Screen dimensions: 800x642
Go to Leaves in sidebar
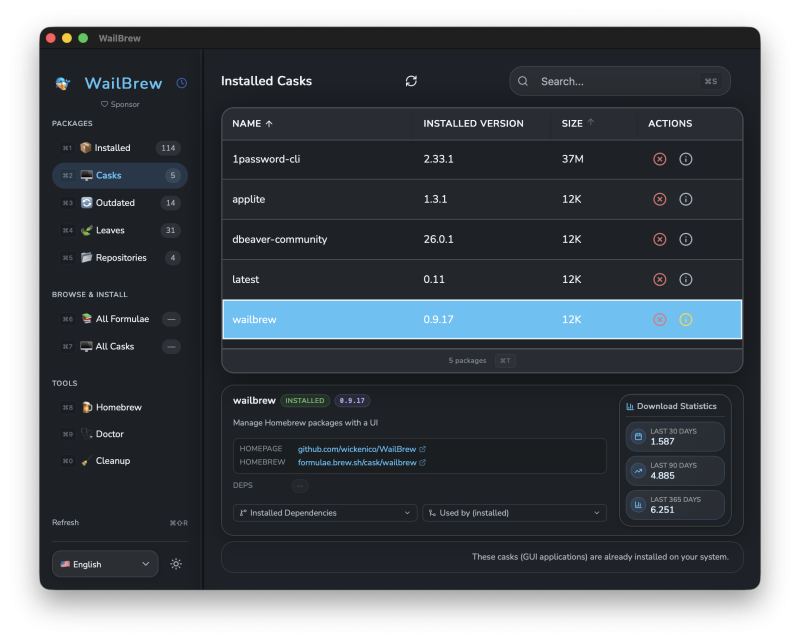120,231
